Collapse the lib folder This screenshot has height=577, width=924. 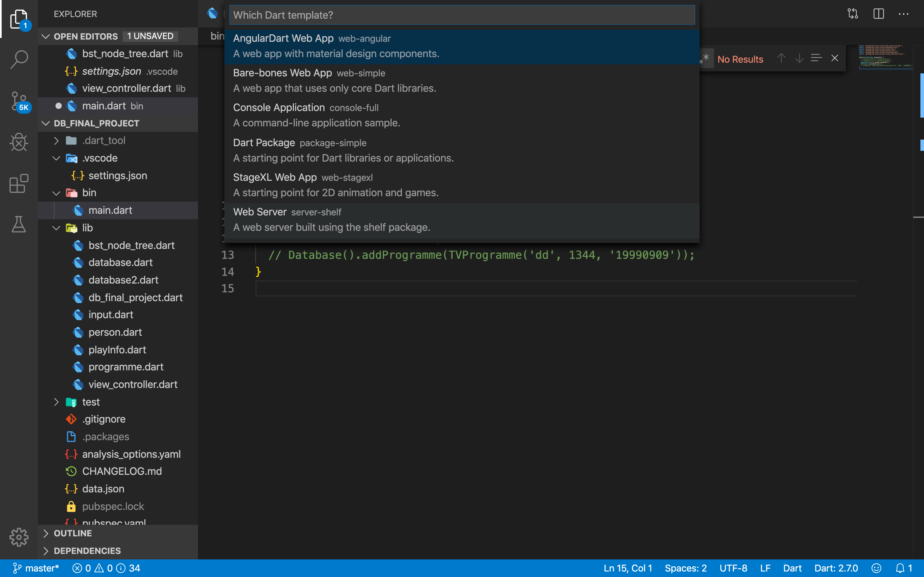(x=56, y=228)
